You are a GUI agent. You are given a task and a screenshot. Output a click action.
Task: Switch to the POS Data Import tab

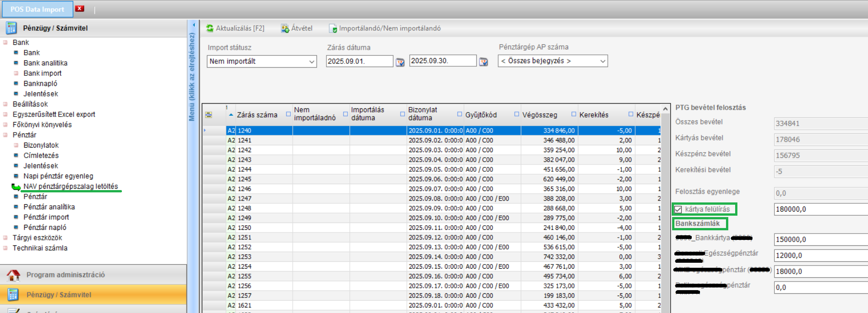coord(37,9)
